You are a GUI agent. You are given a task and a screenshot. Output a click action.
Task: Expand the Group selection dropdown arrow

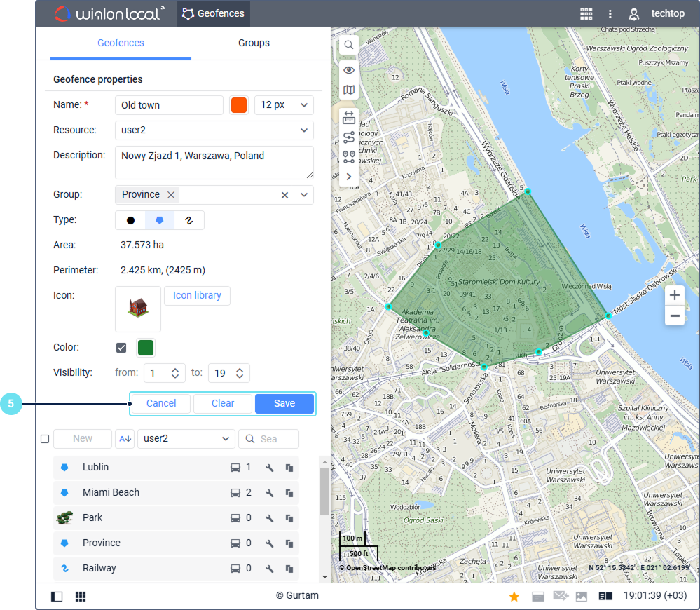304,195
